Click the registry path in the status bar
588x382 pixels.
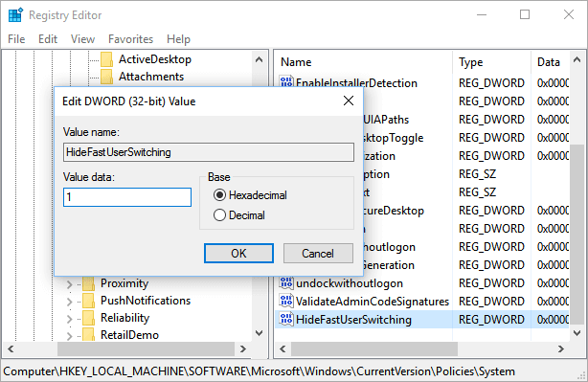pyautogui.click(x=260, y=371)
